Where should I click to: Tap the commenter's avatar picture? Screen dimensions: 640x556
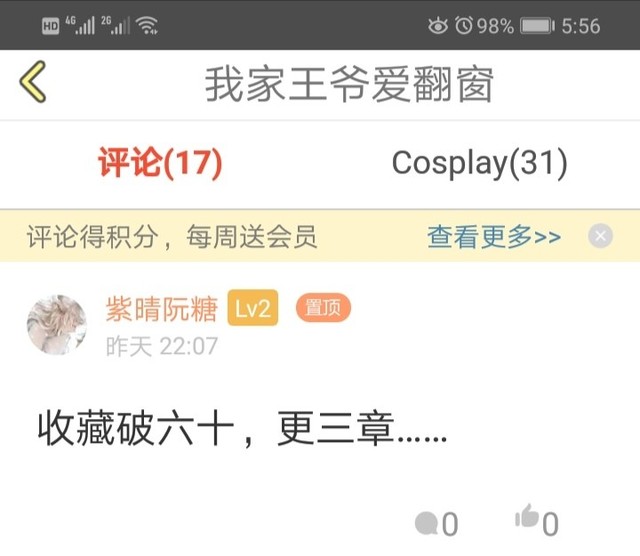[57, 325]
